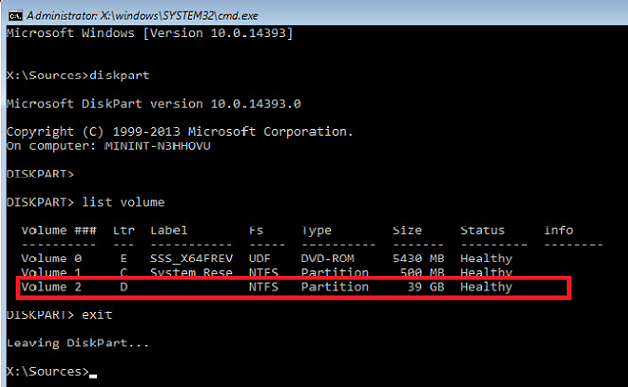Click drive letter E for Volume 0
The image size is (628, 387).
click(124, 258)
